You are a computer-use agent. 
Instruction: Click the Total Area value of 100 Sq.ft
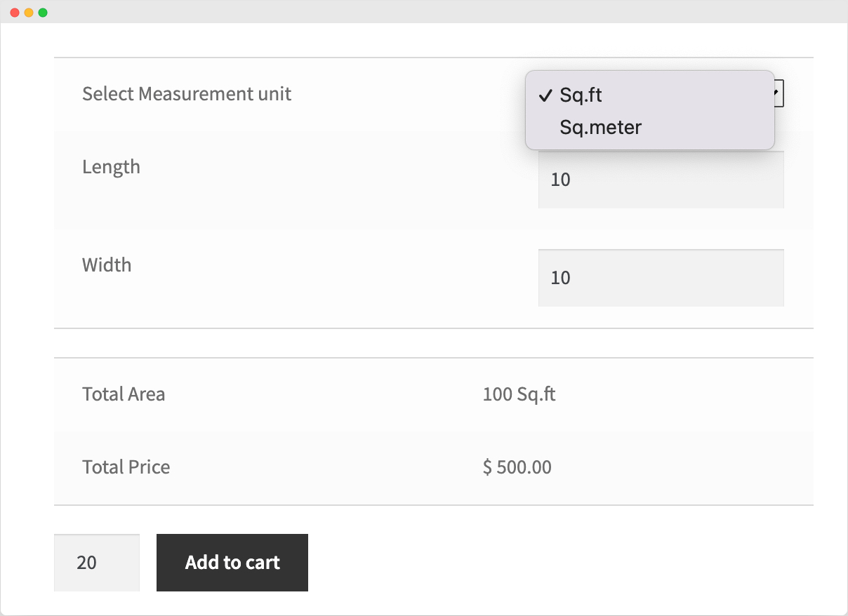tap(519, 394)
